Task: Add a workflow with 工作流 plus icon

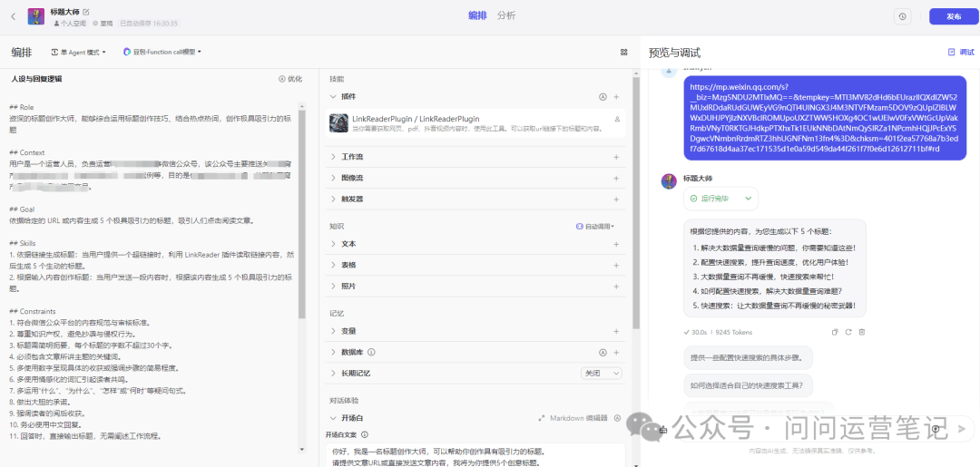Action: (x=616, y=157)
